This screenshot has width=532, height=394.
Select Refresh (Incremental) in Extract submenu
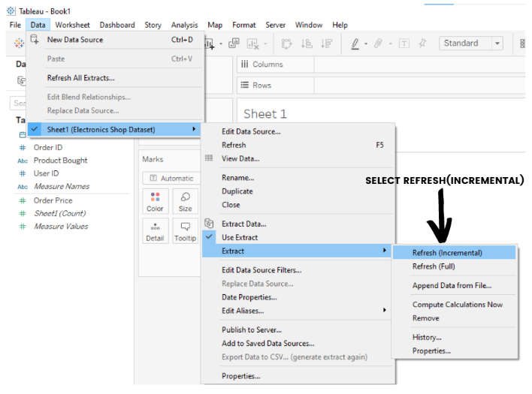(454, 253)
